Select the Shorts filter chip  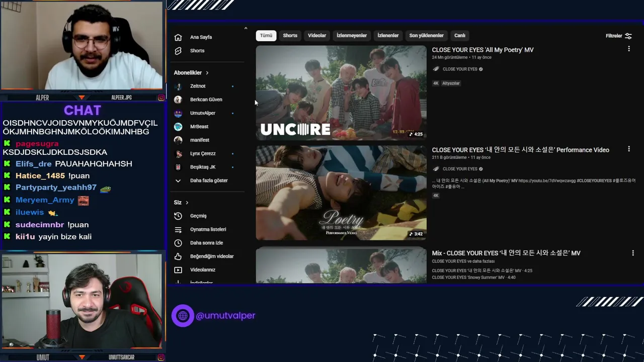[290, 36]
